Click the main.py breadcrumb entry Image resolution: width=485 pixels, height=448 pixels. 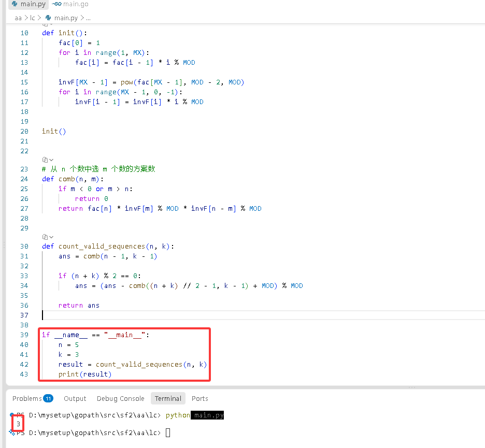tap(66, 18)
